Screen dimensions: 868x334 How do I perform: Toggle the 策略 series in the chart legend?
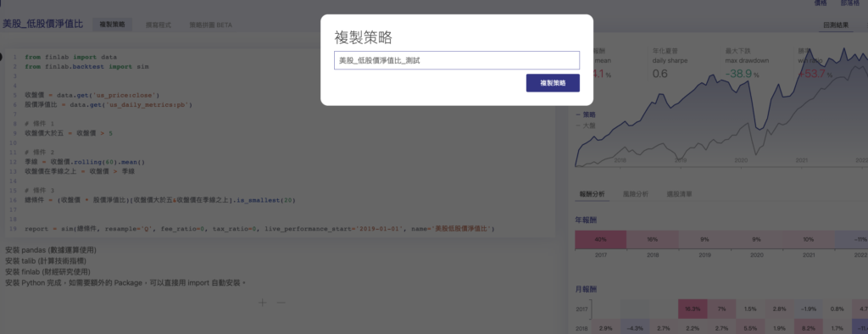coord(587,114)
